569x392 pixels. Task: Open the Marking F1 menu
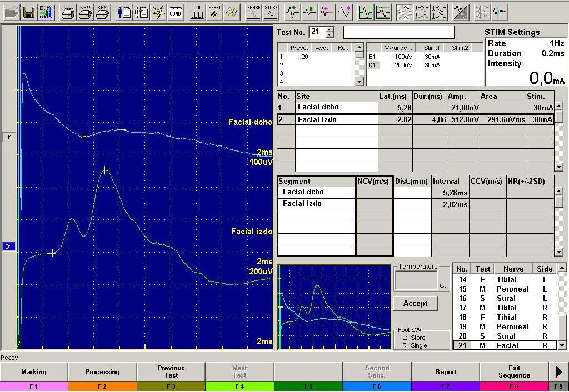point(34,372)
